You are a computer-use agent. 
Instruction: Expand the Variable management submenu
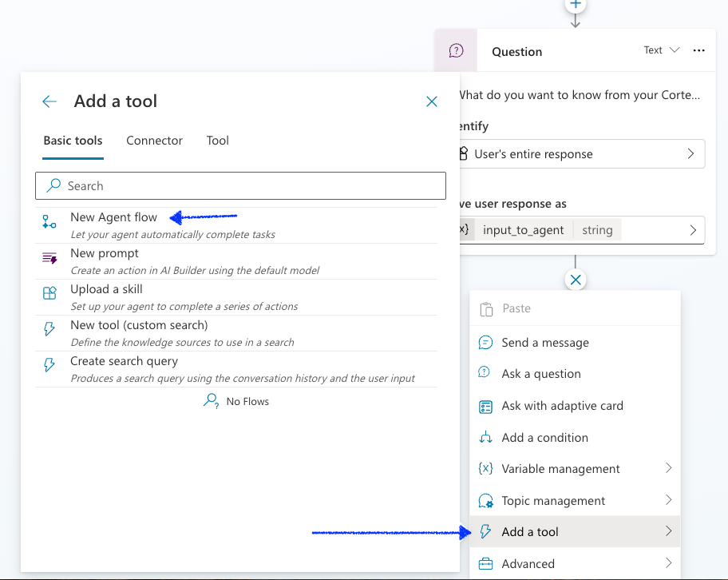coord(668,469)
